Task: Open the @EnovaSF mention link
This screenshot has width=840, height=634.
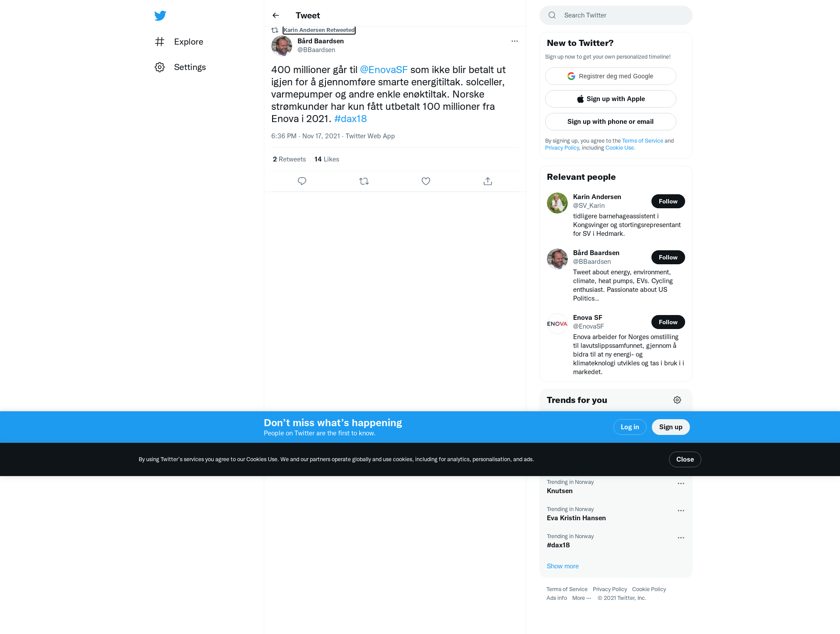Action: (384, 70)
